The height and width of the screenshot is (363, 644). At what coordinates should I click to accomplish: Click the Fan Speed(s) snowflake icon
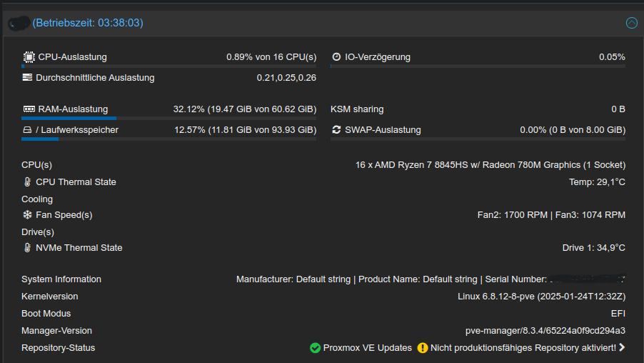(x=27, y=214)
